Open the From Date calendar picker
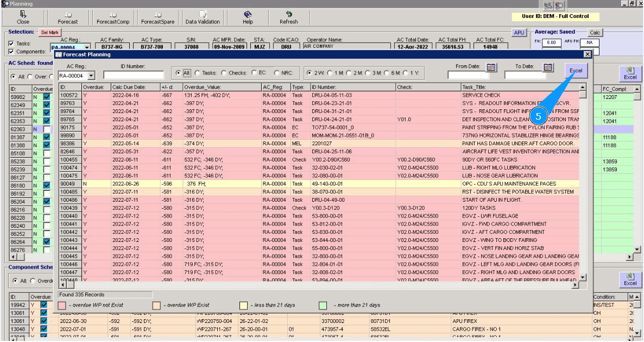This screenshot has width=644, height=342. pos(491,67)
